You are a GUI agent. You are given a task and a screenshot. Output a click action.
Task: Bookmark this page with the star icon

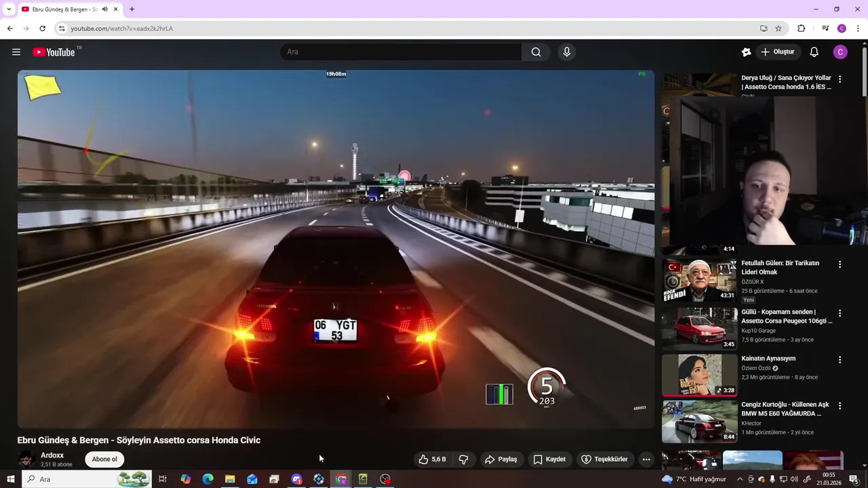778,28
